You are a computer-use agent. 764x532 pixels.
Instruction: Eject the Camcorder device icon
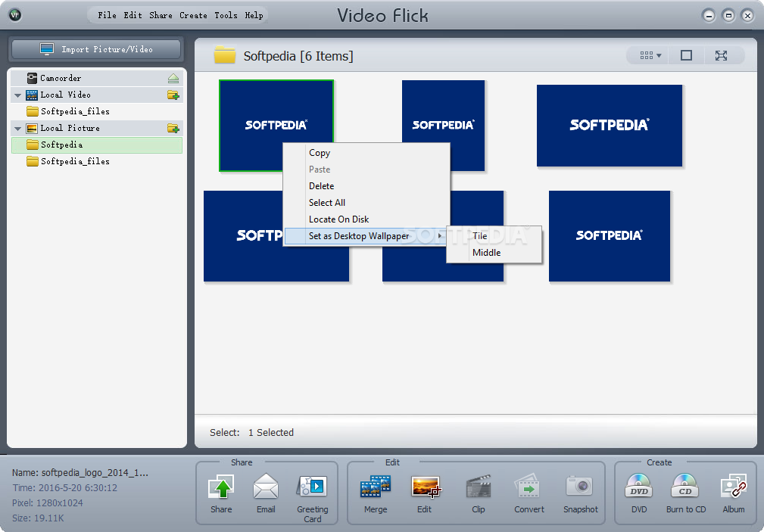173,78
